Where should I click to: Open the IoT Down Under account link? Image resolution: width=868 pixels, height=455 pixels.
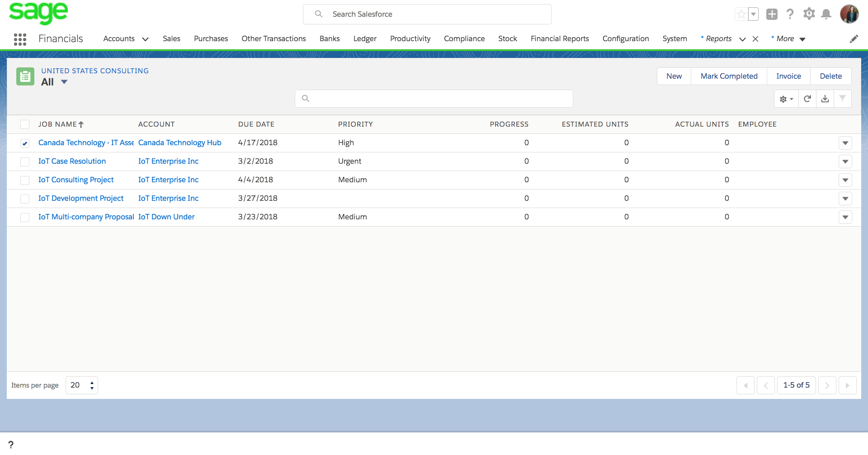[x=166, y=217]
